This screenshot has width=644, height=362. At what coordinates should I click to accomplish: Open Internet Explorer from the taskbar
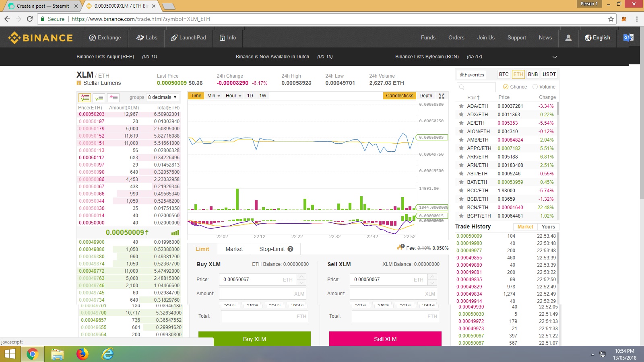click(x=107, y=354)
